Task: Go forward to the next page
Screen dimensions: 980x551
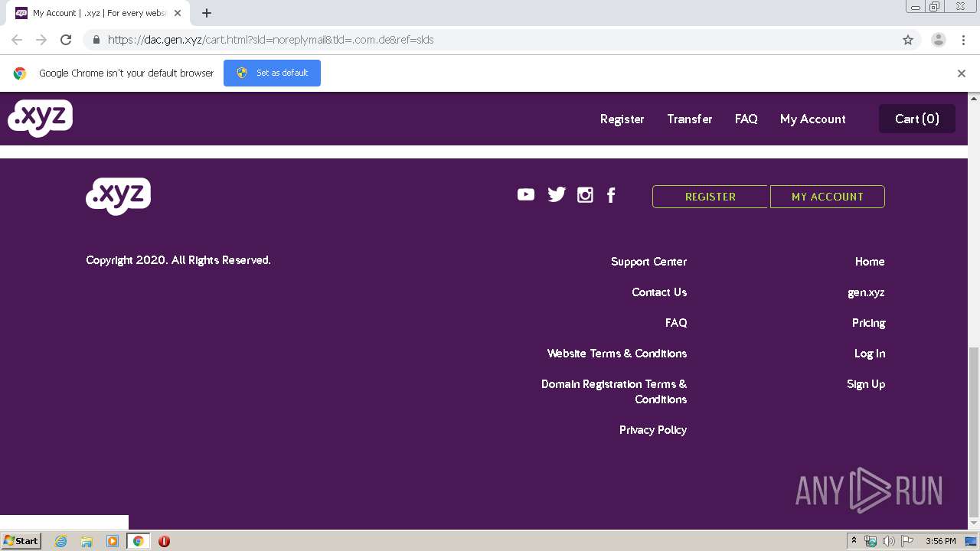Action: (41, 40)
